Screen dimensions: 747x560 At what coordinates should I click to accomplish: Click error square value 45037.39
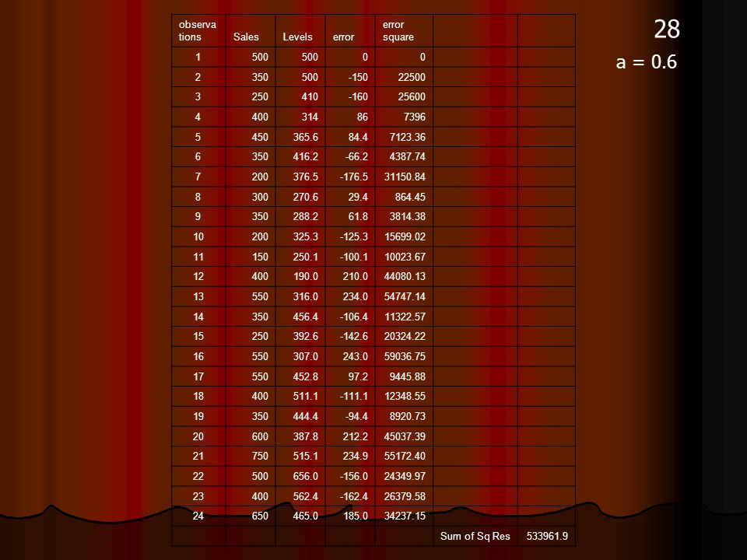coord(405,436)
